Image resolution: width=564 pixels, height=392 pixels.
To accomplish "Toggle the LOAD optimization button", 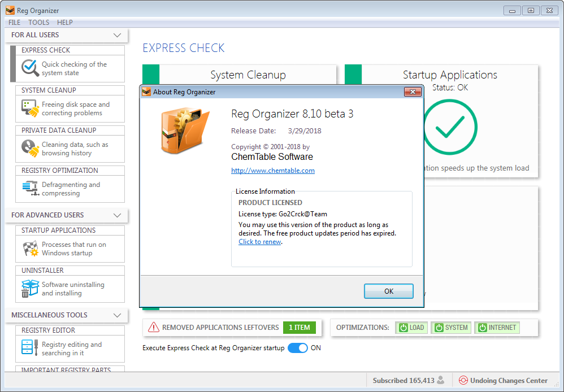I will [x=411, y=328].
